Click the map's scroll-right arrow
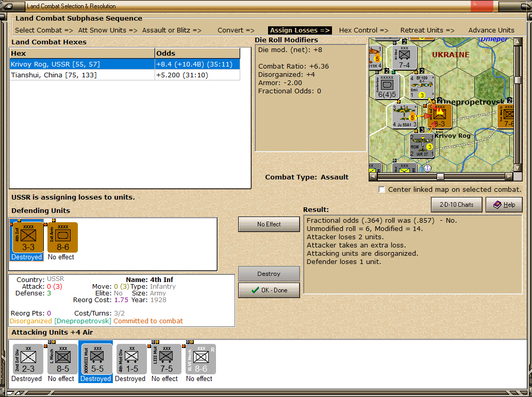This screenshot has width=532, height=397. tap(509, 176)
